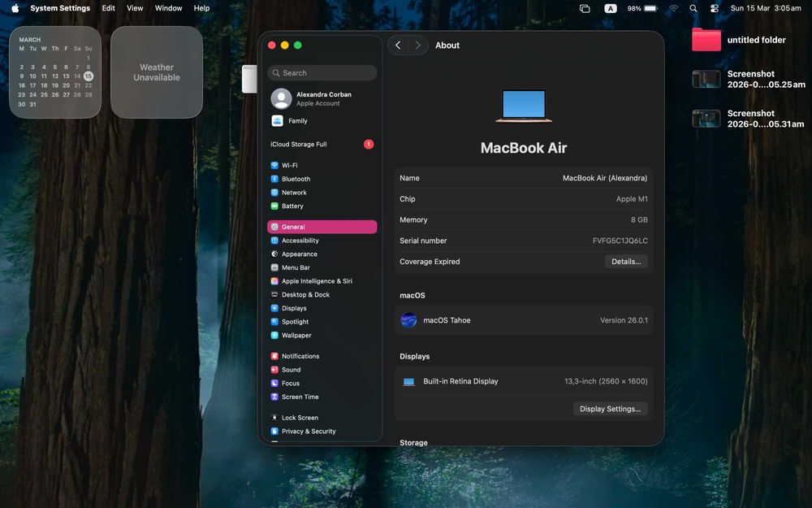Open the Sound speaker icon

pyautogui.click(x=274, y=370)
